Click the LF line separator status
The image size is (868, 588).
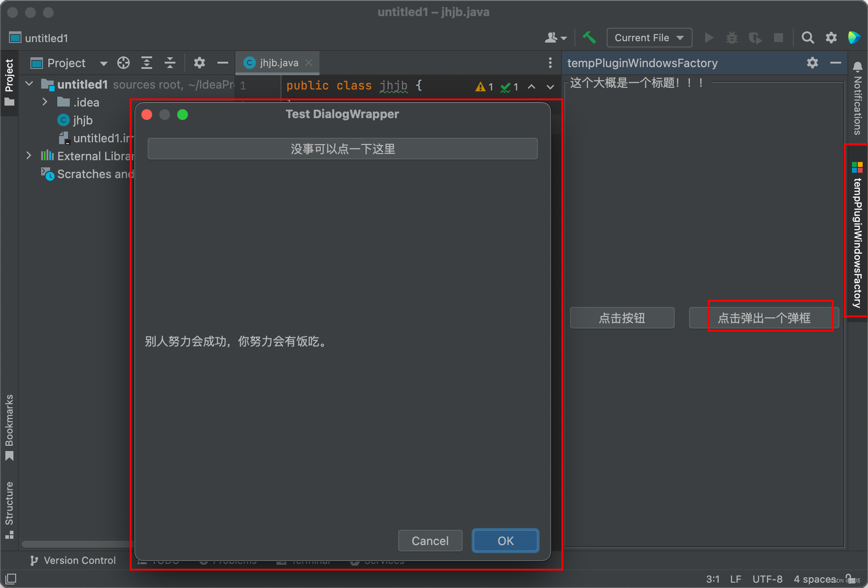coord(736,579)
